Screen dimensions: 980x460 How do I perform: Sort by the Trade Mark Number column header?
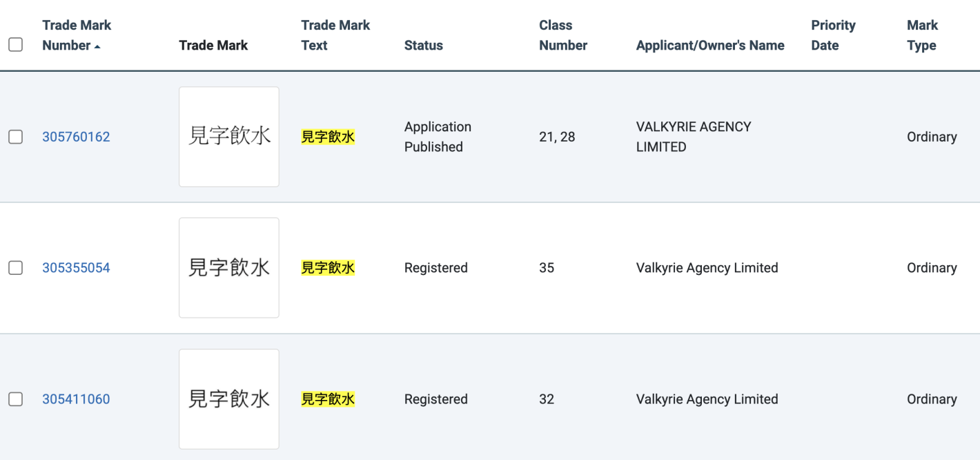77,35
